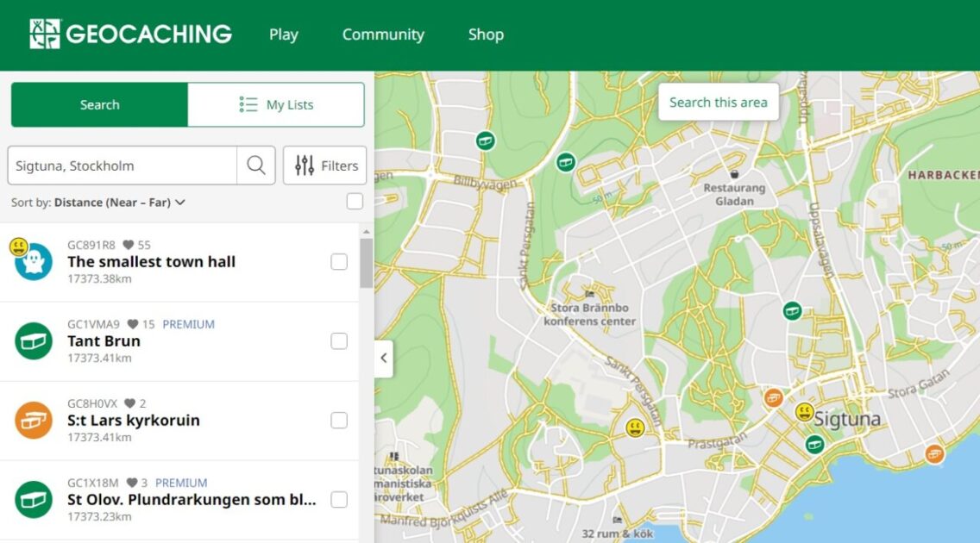Image resolution: width=980 pixels, height=543 pixels.
Task: Click the magnifying glass search icon
Action: pyautogui.click(x=256, y=165)
